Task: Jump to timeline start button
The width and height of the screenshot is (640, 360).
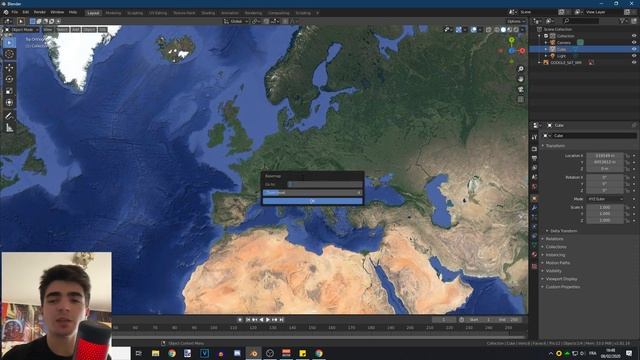Action: coord(248,320)
